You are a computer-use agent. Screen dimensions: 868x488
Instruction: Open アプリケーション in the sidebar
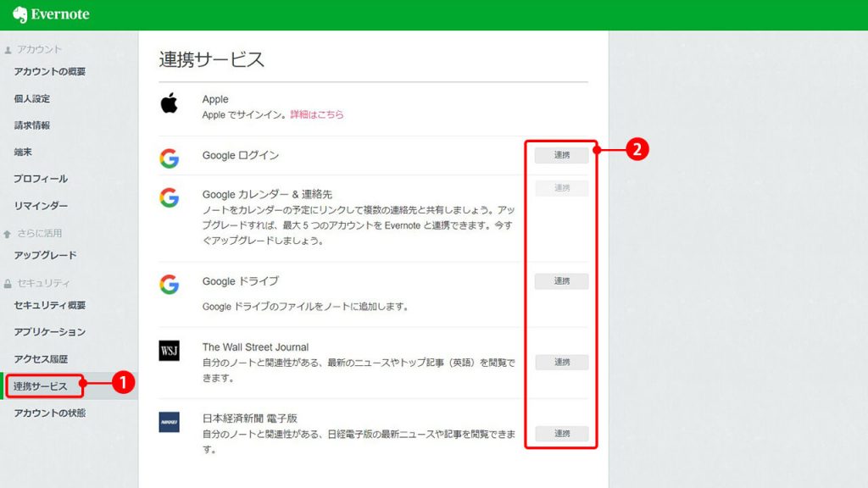point(50,332)
